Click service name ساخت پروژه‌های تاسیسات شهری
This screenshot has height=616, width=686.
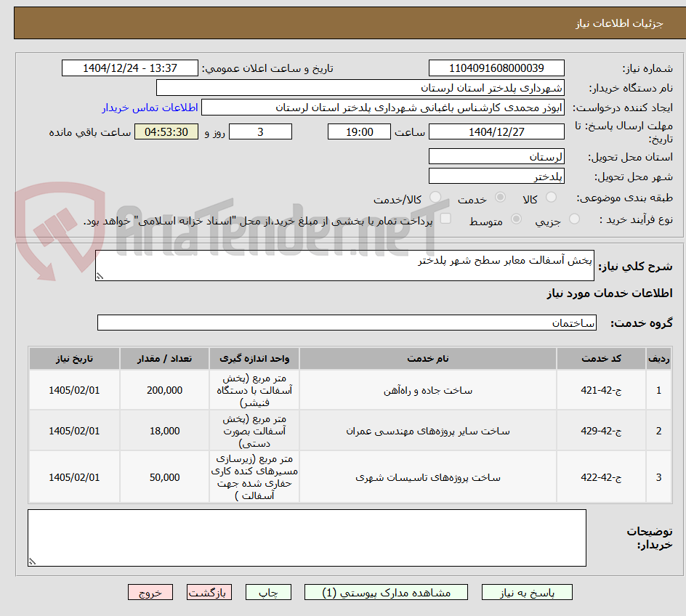pos(428,477)
